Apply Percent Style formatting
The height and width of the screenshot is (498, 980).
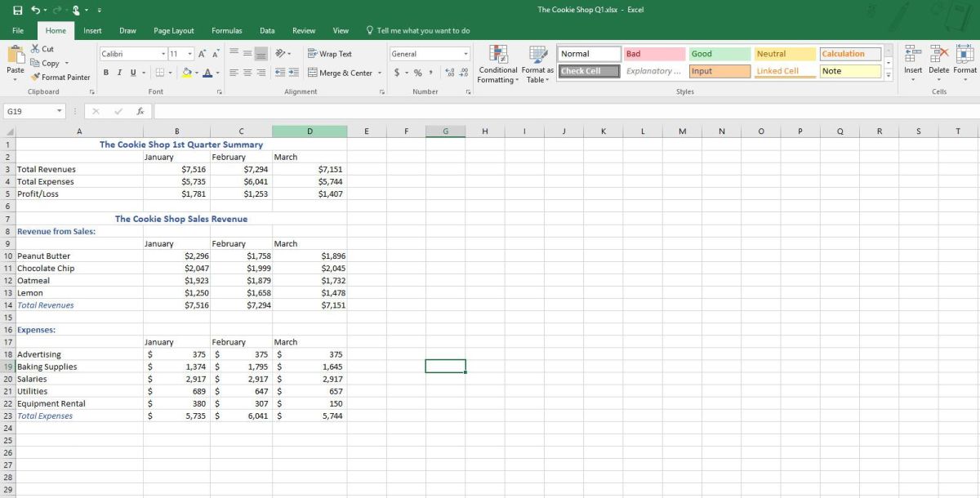pos(416,72)
